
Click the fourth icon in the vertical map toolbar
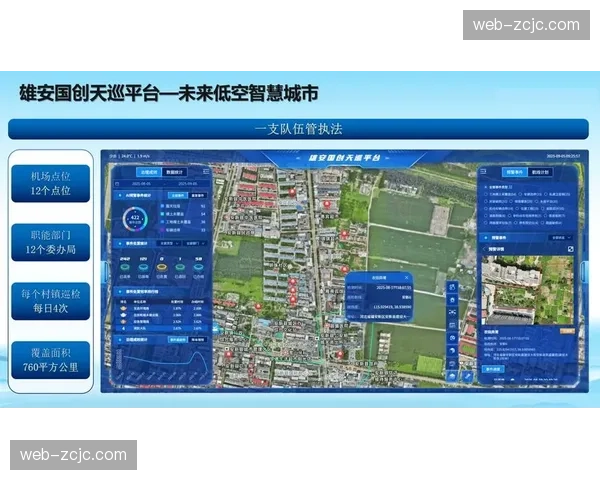point(452,325)
